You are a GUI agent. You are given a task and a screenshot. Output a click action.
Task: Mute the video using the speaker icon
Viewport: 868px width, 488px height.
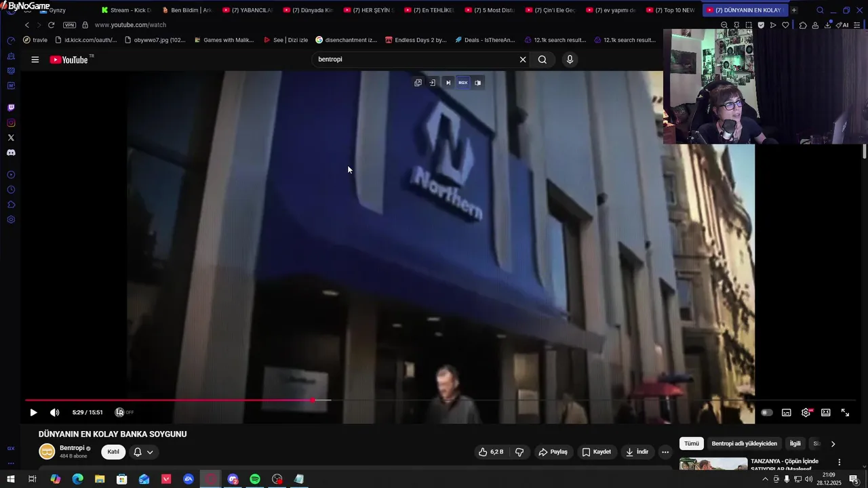[55, 412]
